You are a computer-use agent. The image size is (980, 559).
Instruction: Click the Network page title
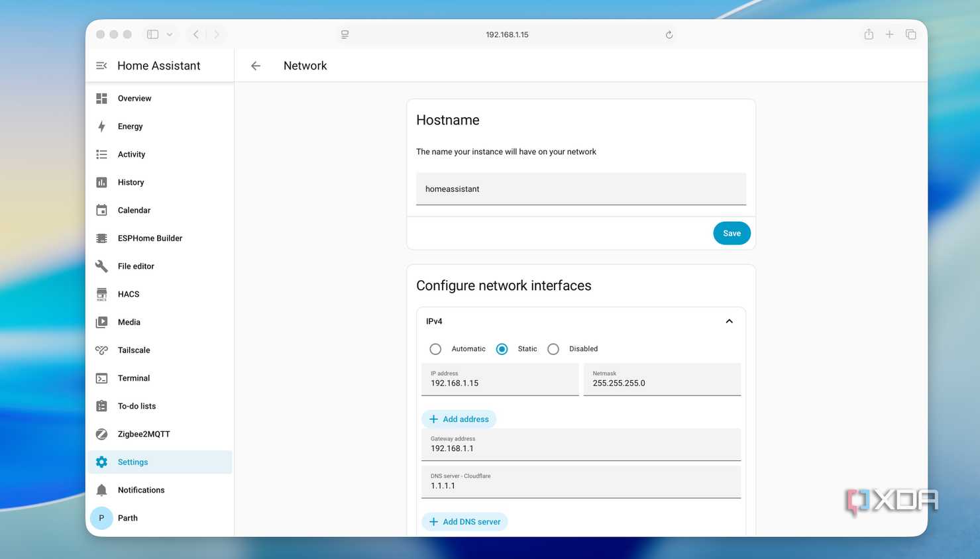pyautogui.click(x=305, y=66)
